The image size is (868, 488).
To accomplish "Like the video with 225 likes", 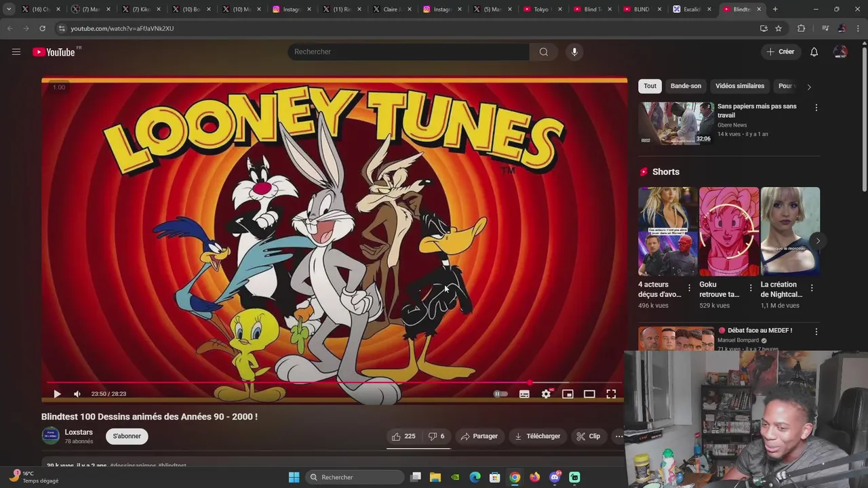I will 403,436.
